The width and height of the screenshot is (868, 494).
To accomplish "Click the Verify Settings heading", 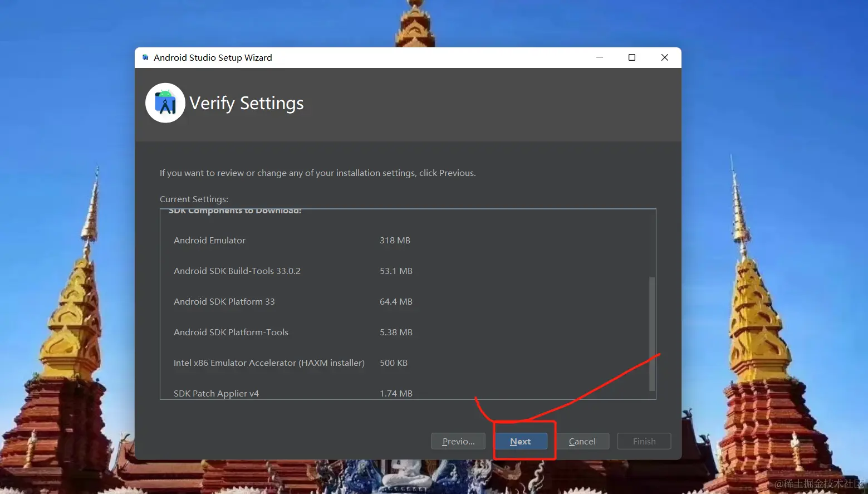I will click(x=247, y=104).
